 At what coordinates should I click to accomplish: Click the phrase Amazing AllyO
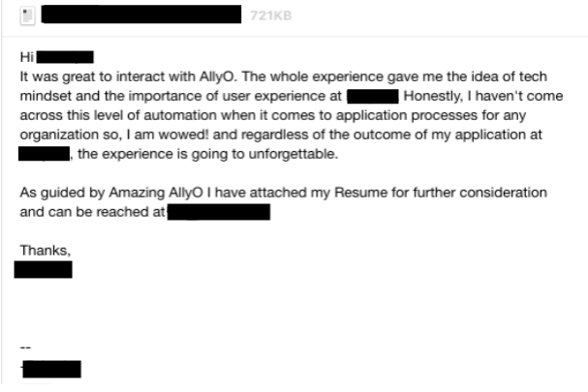coord(156,193)
